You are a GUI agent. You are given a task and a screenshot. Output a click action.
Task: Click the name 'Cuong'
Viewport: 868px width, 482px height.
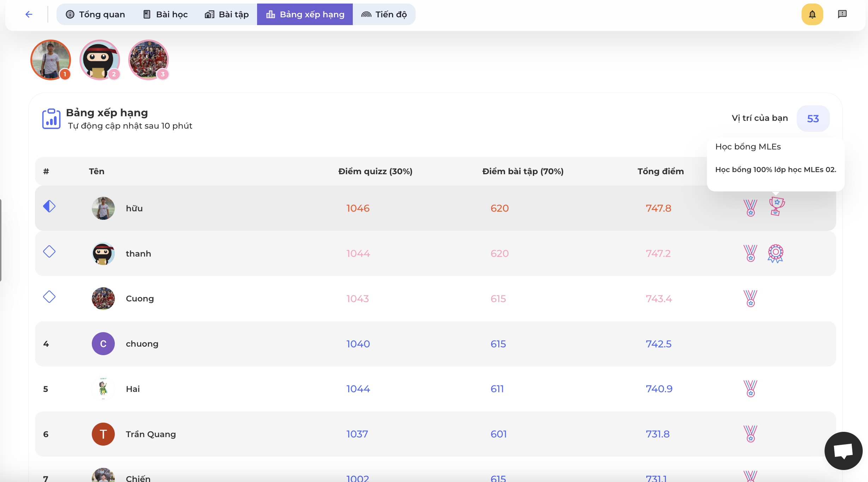click(140, 299)
